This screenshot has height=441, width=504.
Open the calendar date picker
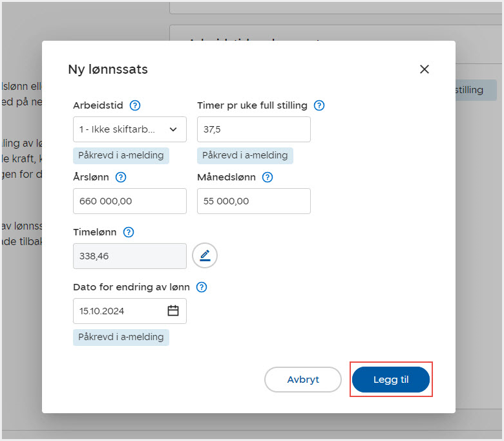tap(173, 311)
